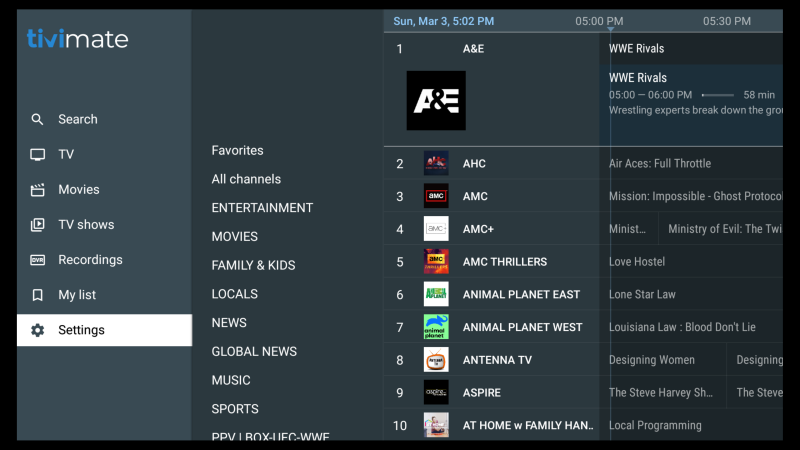Open Search from the sidebar
800x450 pixels.
[x=78, y=119]
